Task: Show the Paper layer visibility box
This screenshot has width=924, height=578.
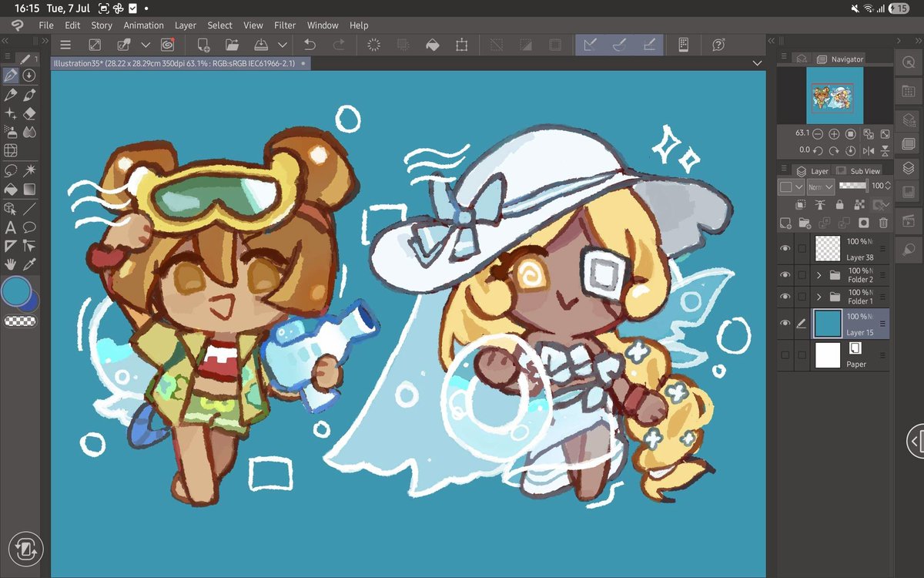Action: 785,355
